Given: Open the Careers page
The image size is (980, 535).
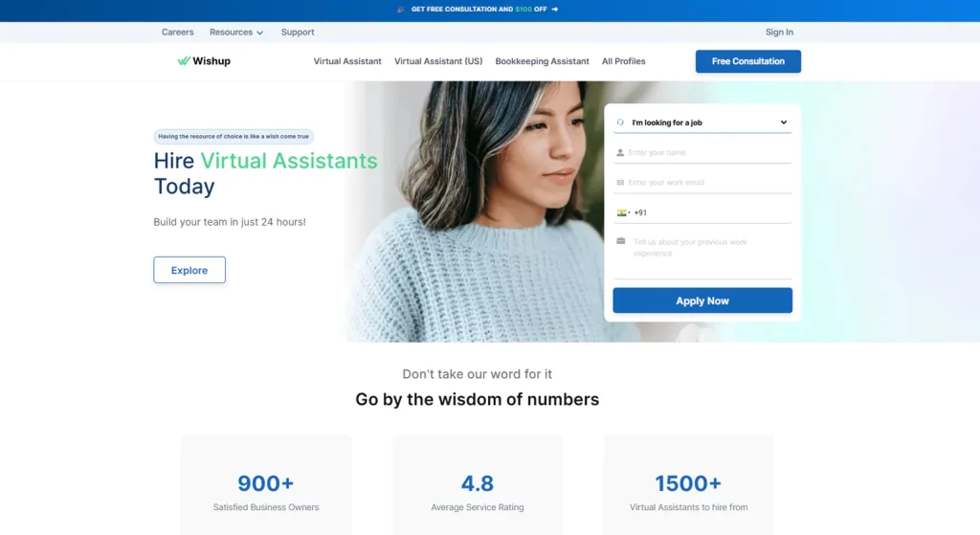Looking at the screenshot, I should click(177, 32).
